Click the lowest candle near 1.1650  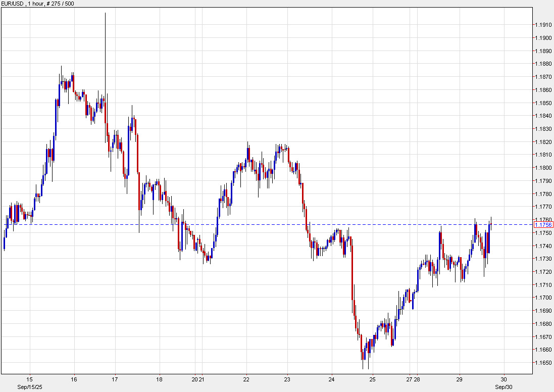point(363,354)
